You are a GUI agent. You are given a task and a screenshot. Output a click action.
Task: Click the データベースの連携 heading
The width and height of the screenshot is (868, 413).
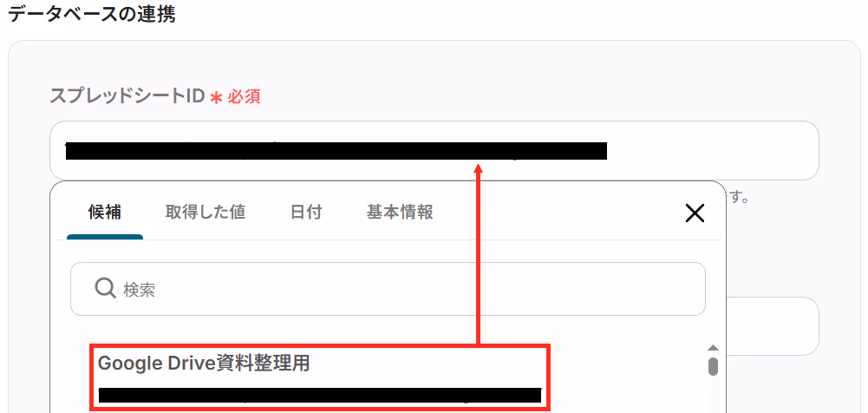coord(92,14)
